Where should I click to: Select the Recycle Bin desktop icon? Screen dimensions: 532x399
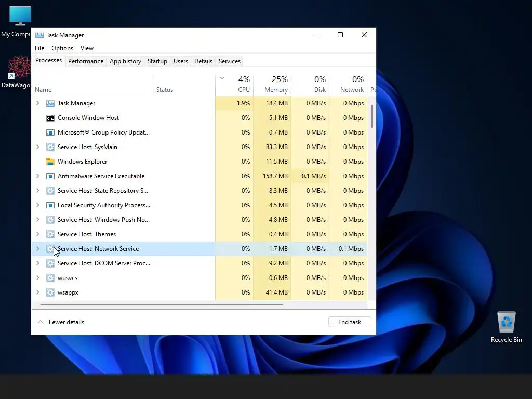pyautogui.click(x=506, y=327)
